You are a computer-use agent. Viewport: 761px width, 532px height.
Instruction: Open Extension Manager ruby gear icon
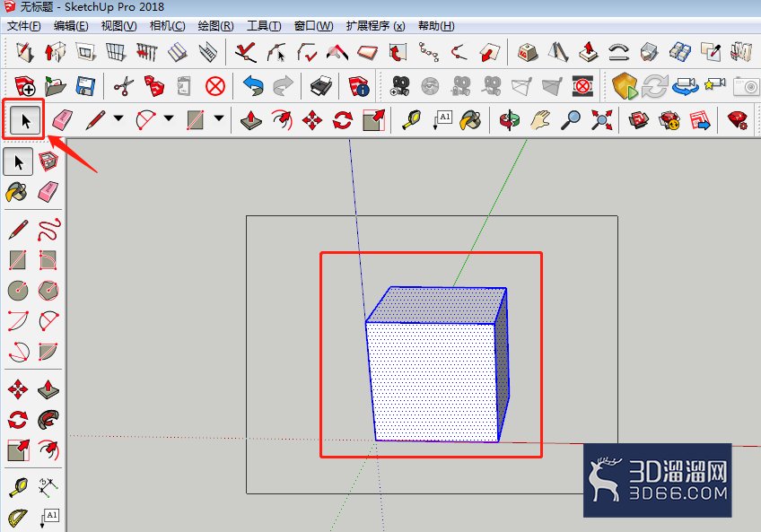point(738,120)
